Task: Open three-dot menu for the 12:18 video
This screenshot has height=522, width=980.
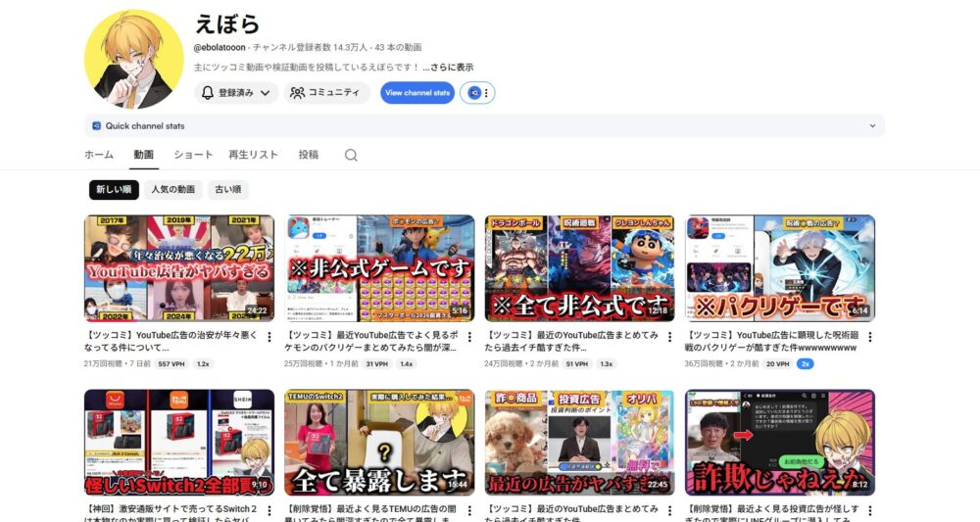Action: point(669,337)
